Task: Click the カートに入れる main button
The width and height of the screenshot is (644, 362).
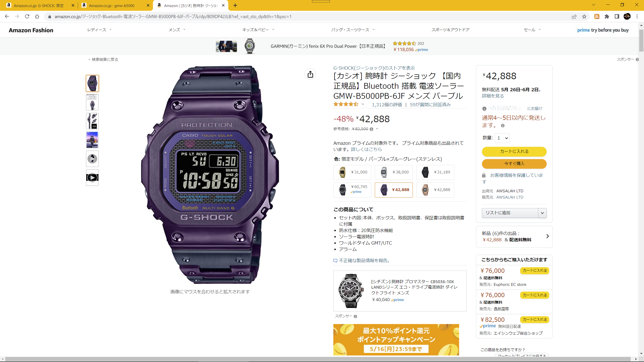Action: point(514,152)
